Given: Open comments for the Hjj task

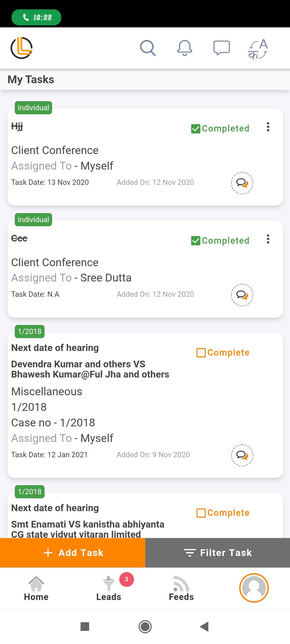Looking at the screenshot, I should (242, 183).
